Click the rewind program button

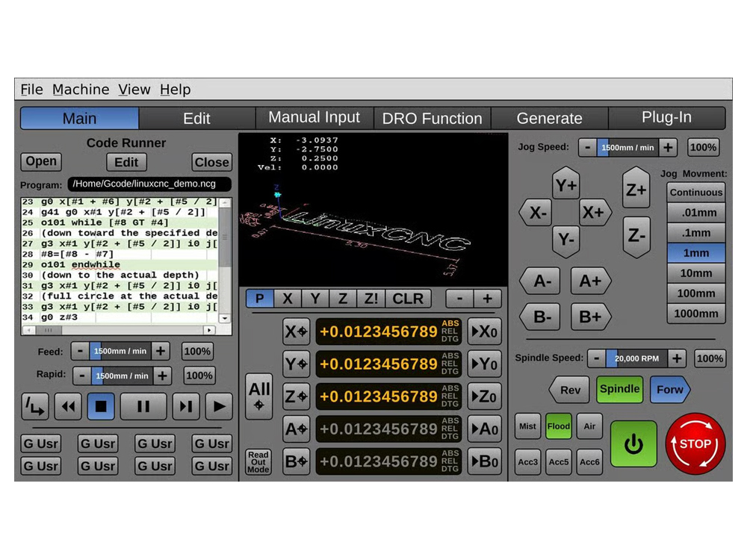67,406
